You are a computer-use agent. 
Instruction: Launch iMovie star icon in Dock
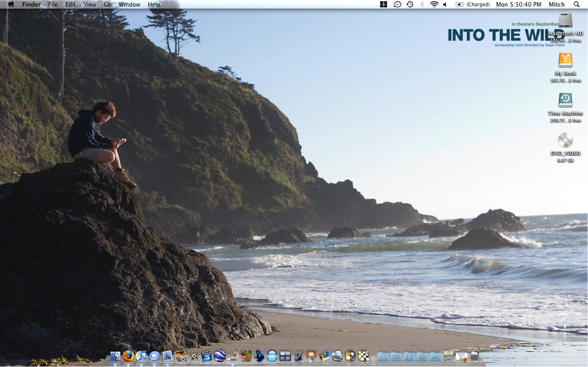(x=193, y=356)
